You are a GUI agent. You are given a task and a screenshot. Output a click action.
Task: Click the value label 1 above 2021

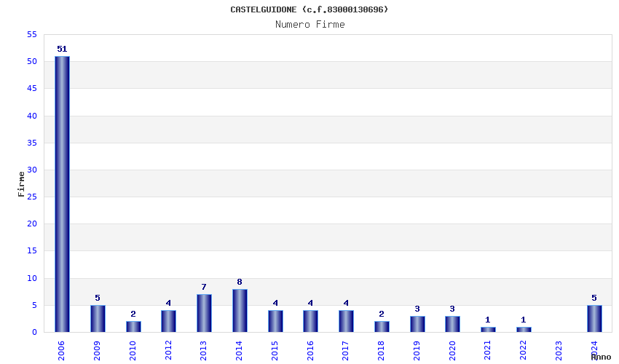488,320
